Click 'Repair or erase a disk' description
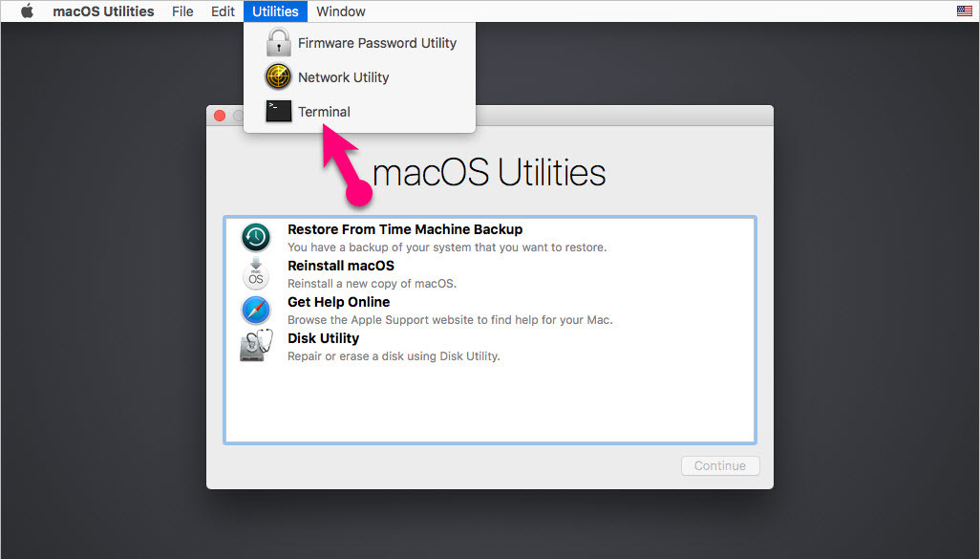980x559 pixels. tap(394, 355)
